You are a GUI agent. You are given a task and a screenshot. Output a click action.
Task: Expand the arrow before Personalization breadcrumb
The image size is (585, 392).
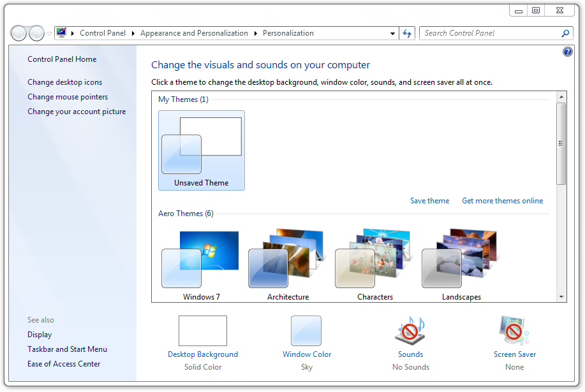256,33
